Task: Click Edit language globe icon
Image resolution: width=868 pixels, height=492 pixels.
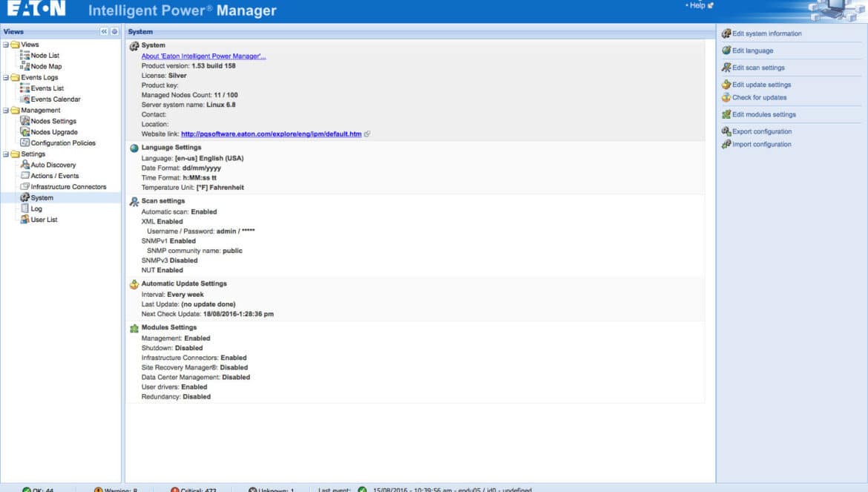Action: point(726,50)
